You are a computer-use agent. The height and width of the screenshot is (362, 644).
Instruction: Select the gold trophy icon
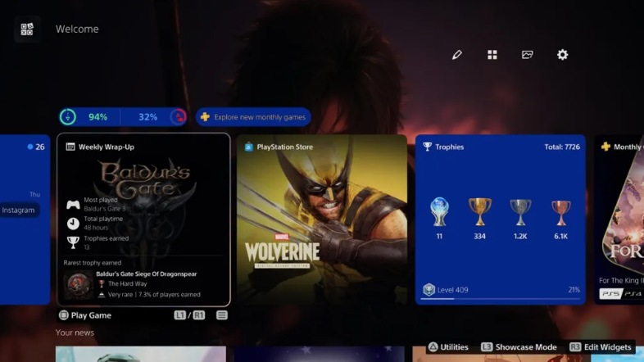pyautogui.click(x=479, y=212)
